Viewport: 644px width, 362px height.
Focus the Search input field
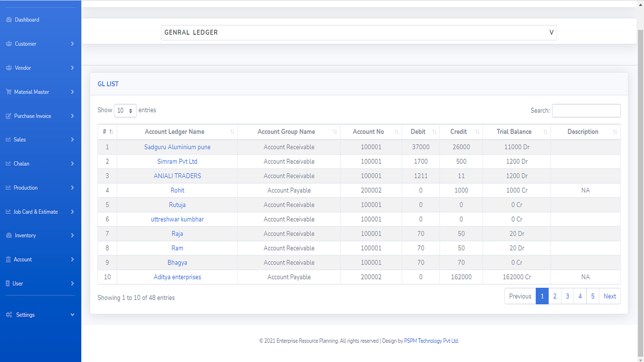pos(586,111)
